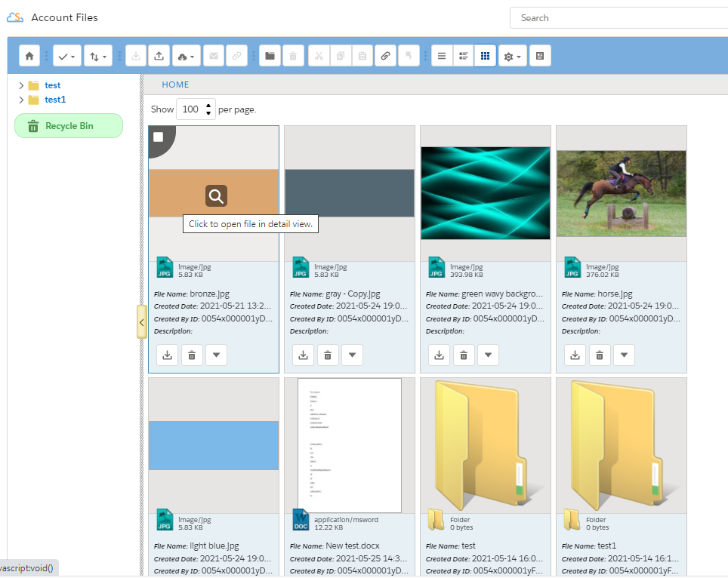
Task: Click the upload file toolbar icon
Action: [x=159, y=56]
